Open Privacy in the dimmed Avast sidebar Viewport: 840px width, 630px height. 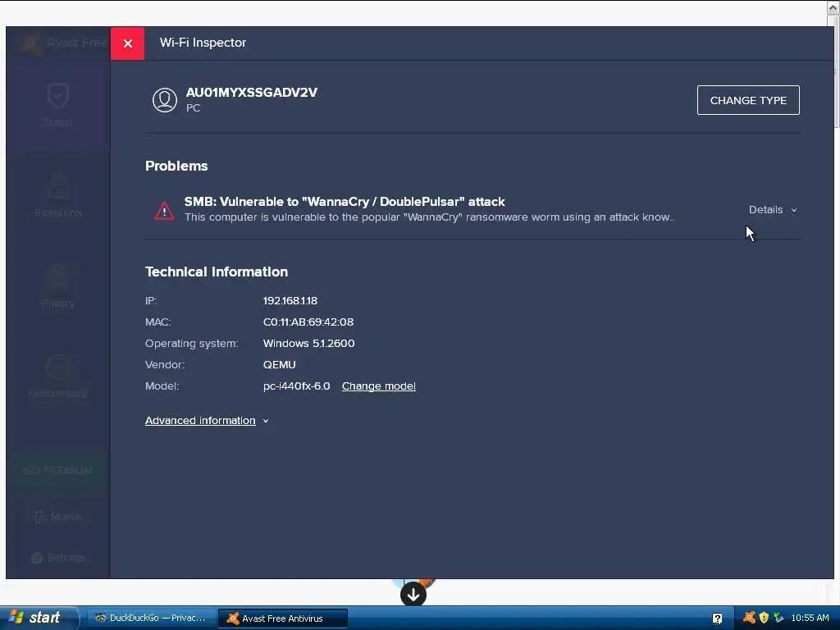pos(58,286)
